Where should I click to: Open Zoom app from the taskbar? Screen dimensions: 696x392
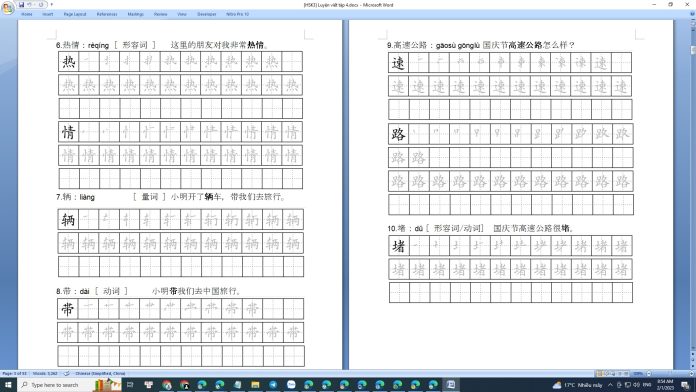coord(291,384)
